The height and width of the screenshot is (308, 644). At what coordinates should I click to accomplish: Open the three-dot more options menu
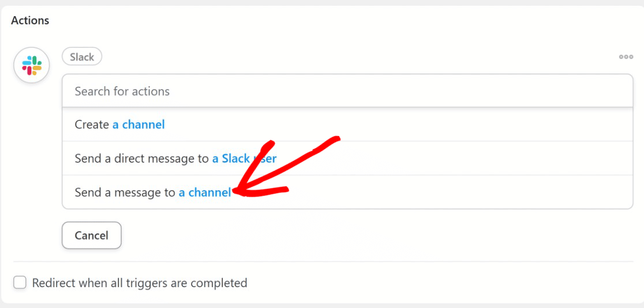click(626, 57)
